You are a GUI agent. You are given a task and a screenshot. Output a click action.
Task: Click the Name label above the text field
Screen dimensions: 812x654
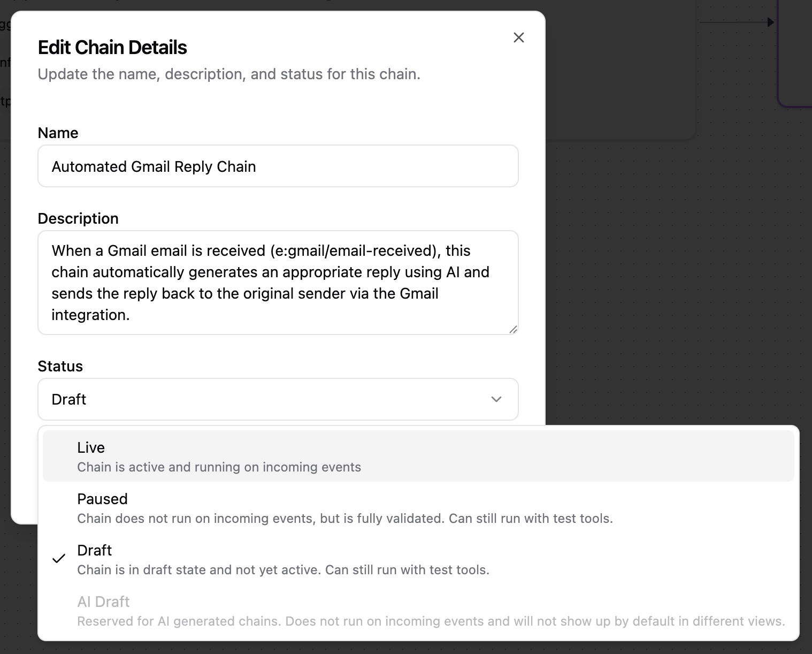pos(58,133)
